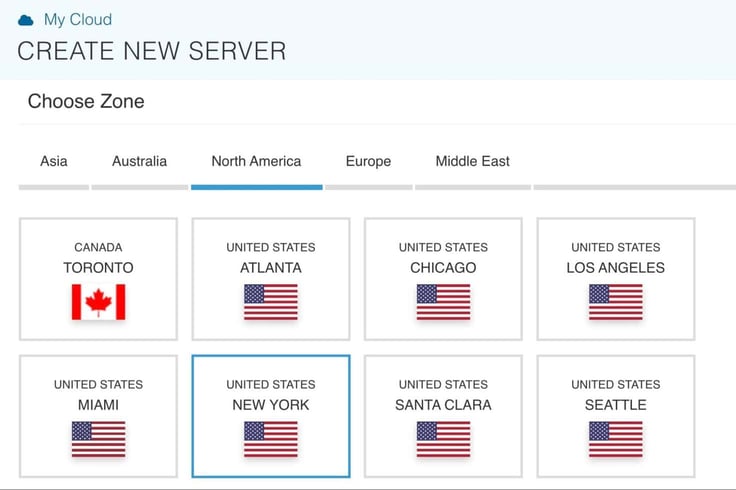Click the US flag under Santa Clara
Image resolution: width=736 pixels, height=490 pixels.
[443, 439]
